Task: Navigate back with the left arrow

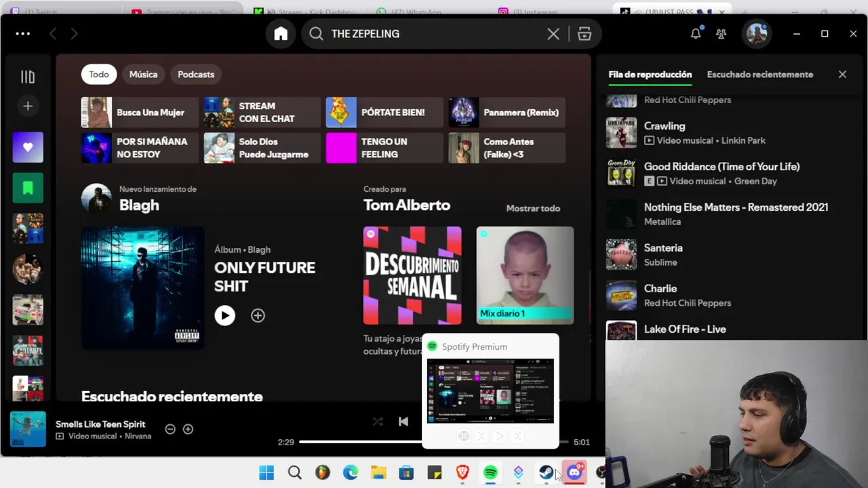Action: [52, 34]
